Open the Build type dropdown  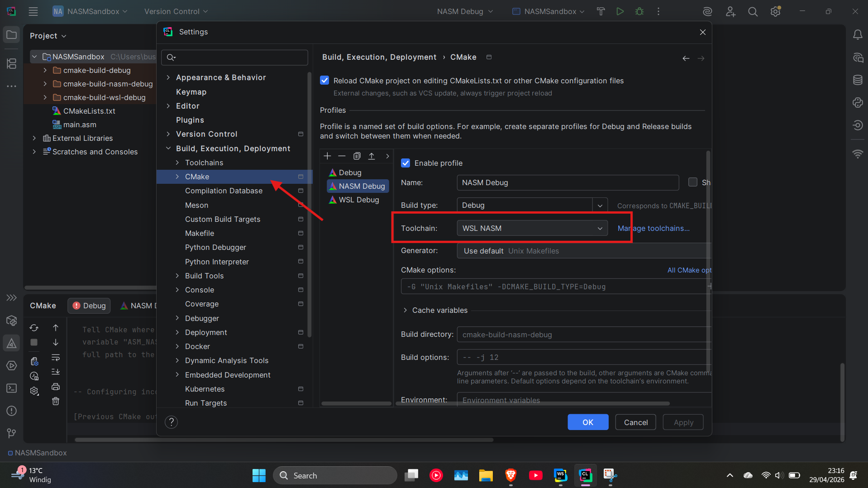(600, 206)
